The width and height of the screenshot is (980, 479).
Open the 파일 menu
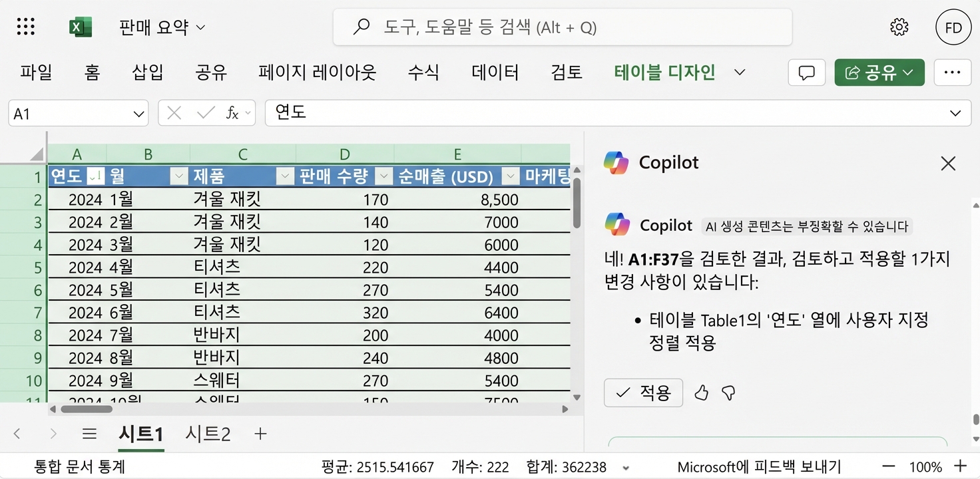coord(36,72)
